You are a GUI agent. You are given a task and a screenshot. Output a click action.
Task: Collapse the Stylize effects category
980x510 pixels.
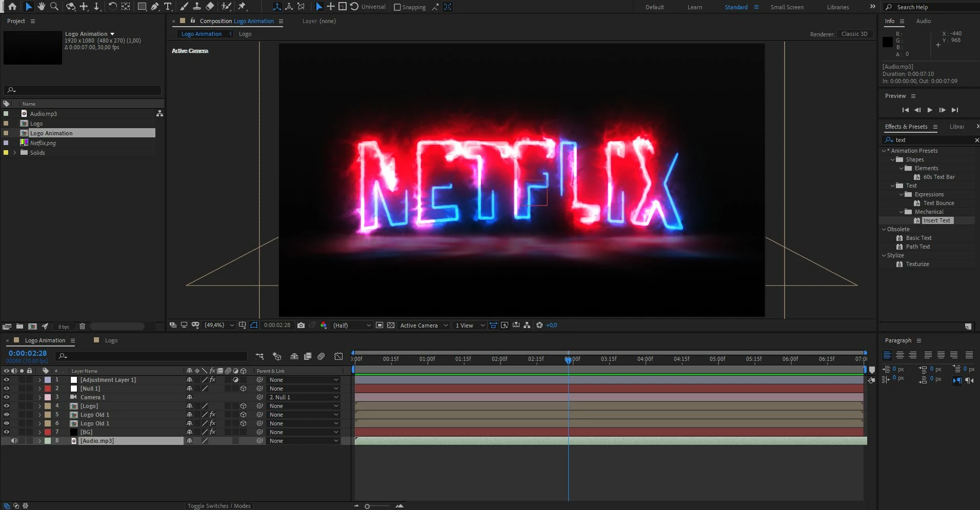point(884,255)
